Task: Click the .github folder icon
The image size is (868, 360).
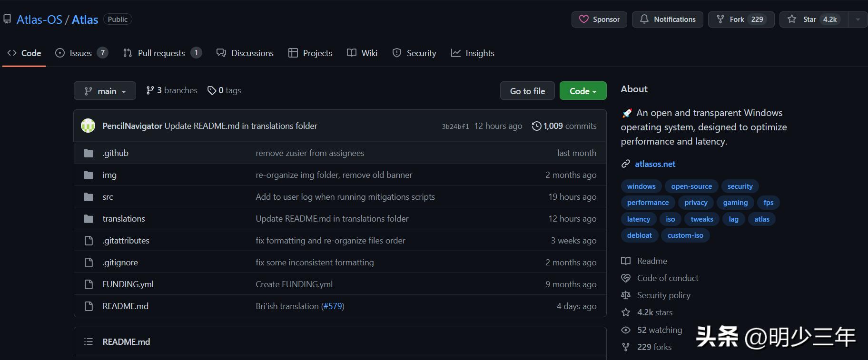Action: [x=89, y=153]
